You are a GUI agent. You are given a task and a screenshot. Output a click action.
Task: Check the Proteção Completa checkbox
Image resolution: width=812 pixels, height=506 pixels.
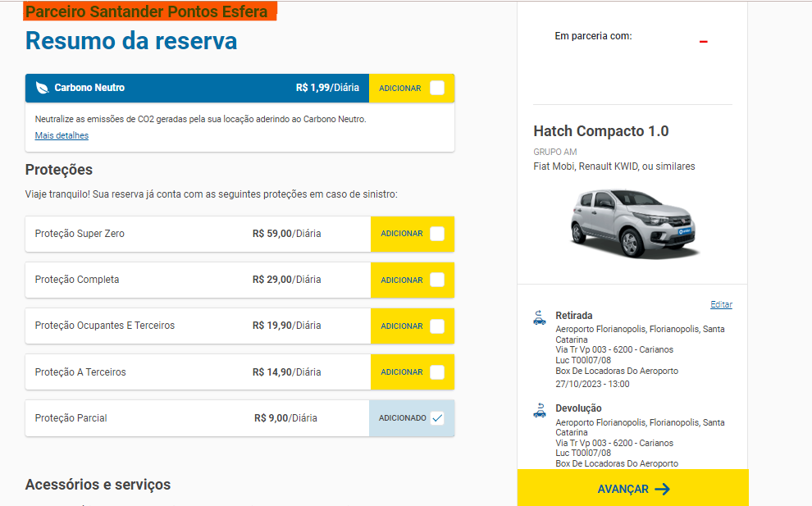pos(437,280)
